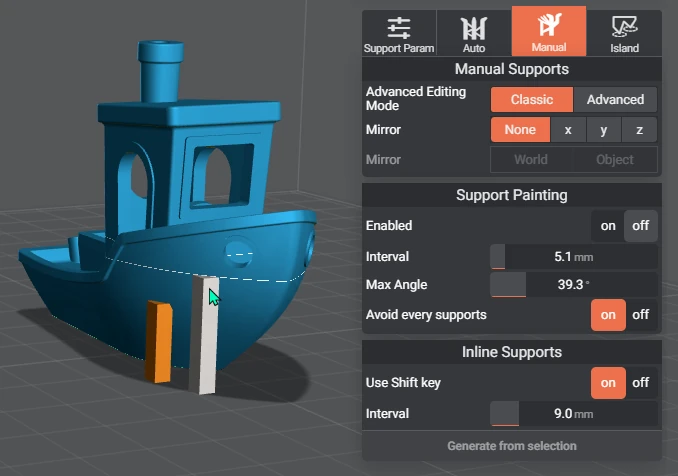Viewport: 678px width, 476px height.
Task: Select the orange support pillar
Action: [158, 342]
